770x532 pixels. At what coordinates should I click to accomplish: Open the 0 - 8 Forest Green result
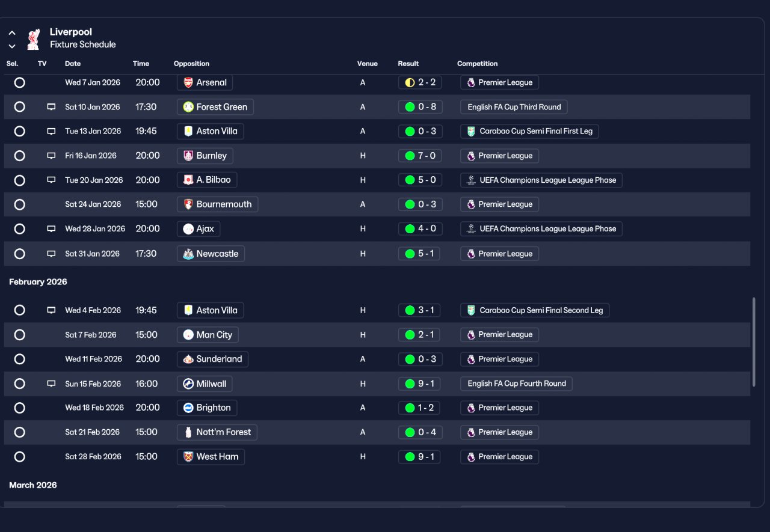click(420, 107)
